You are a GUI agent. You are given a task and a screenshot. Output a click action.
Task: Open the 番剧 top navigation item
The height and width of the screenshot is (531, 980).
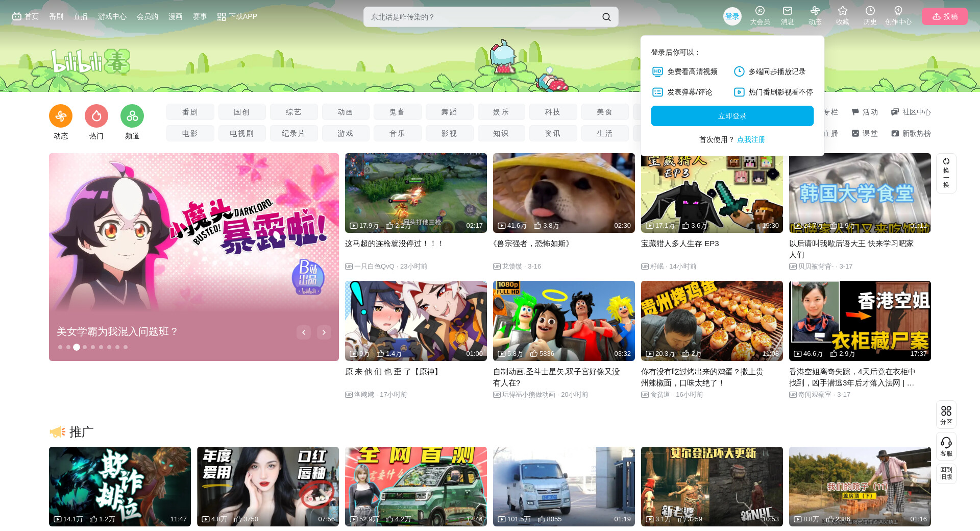point(56,16)
